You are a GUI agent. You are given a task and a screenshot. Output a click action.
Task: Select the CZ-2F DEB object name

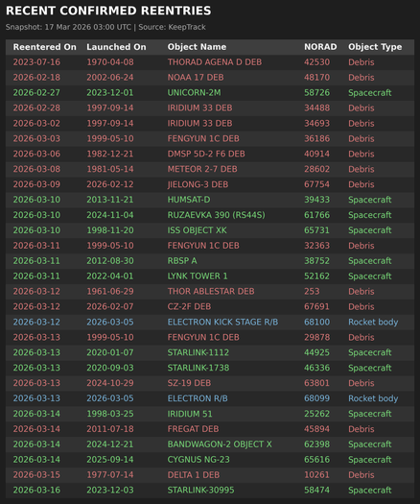pyautogui.click(x=189, y=306)
